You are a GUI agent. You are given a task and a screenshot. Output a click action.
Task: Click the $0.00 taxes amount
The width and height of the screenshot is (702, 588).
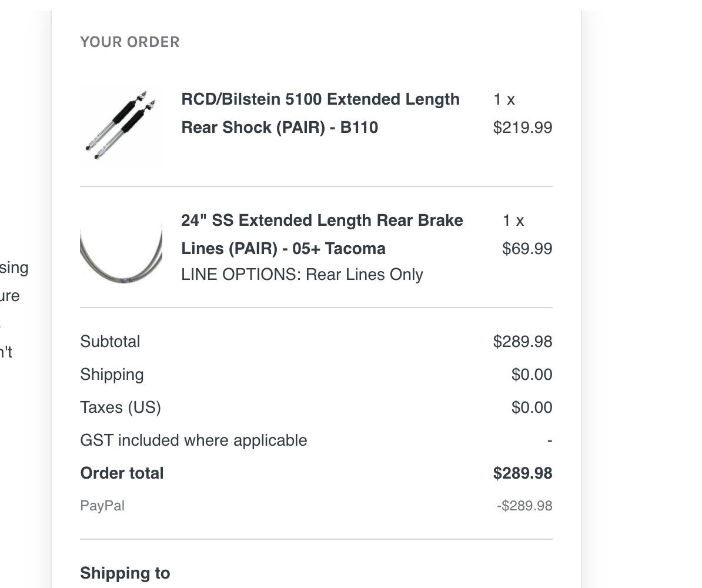(x=532, y=407)
